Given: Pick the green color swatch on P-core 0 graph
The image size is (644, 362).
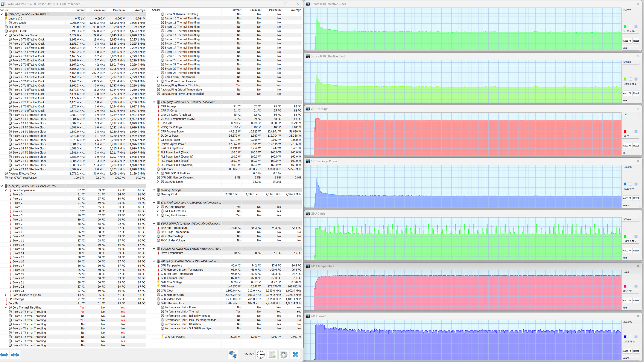Looking at the screenshot, I should pos(625,26).
